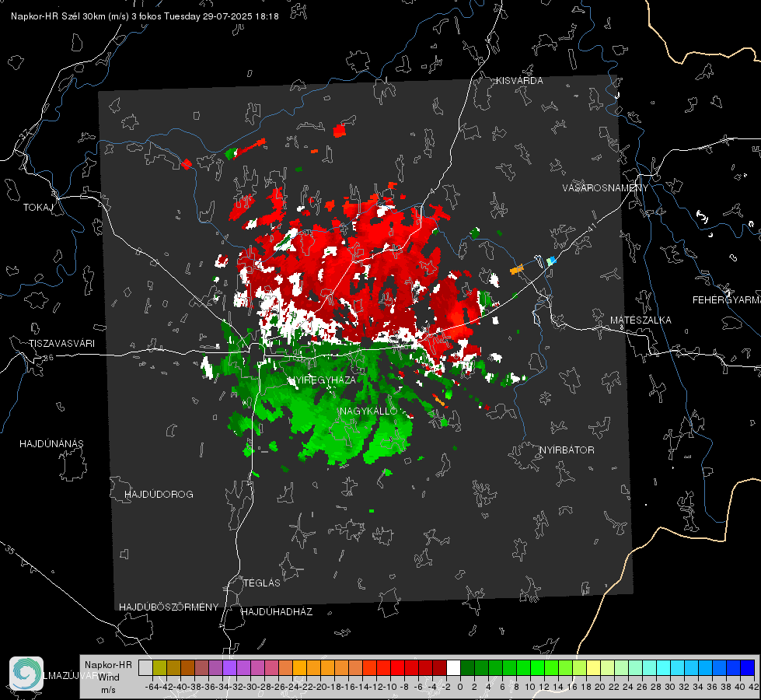Screen dimensions: 761x700
Task: Click the olive legend swatch above -64
Action: point(159,667)
